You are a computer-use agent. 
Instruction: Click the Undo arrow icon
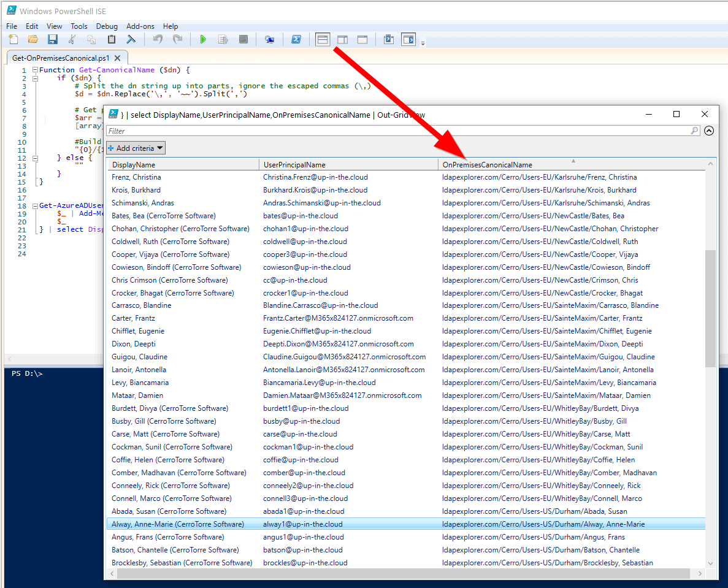158,39
